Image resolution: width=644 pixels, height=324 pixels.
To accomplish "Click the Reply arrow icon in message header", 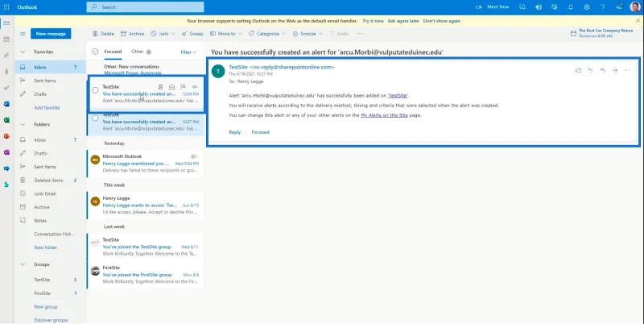I will click(591, 70).
